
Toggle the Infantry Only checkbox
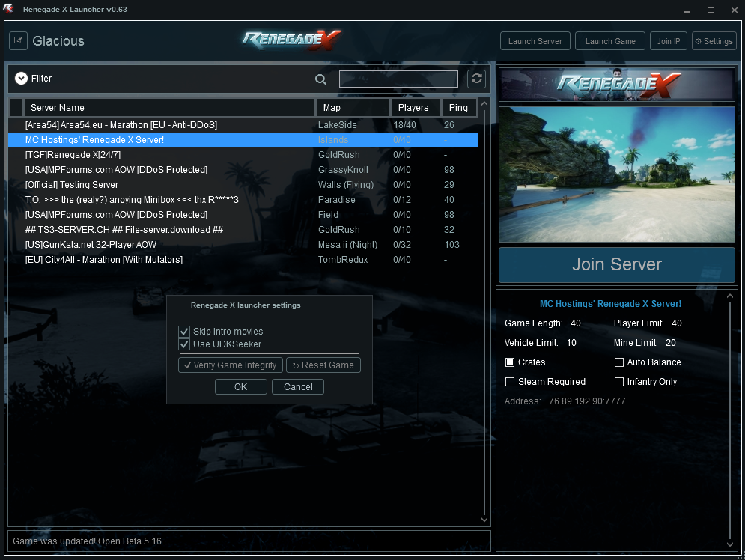click(619, 382)
